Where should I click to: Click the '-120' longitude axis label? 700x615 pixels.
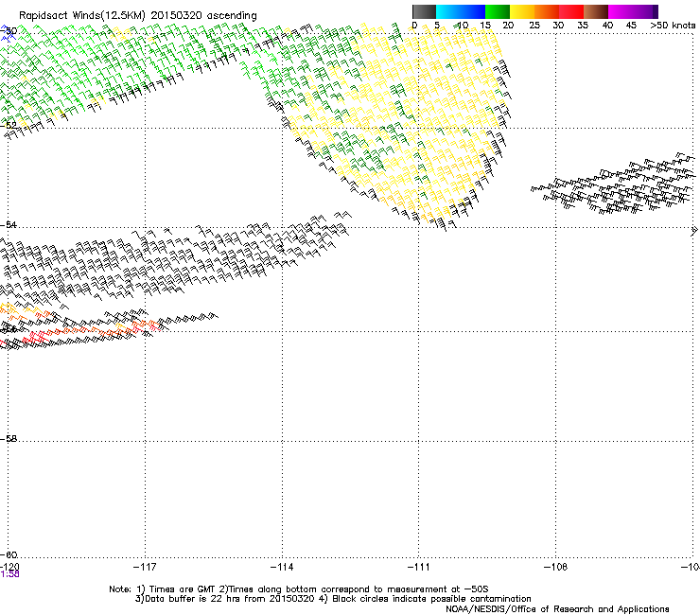[x=9, y=567]
